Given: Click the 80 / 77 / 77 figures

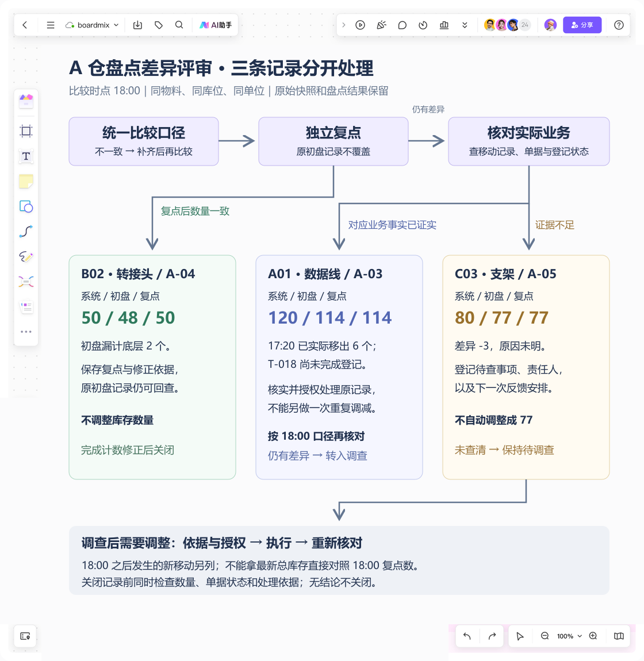Looking at the screenshot, I should [501, 318].
